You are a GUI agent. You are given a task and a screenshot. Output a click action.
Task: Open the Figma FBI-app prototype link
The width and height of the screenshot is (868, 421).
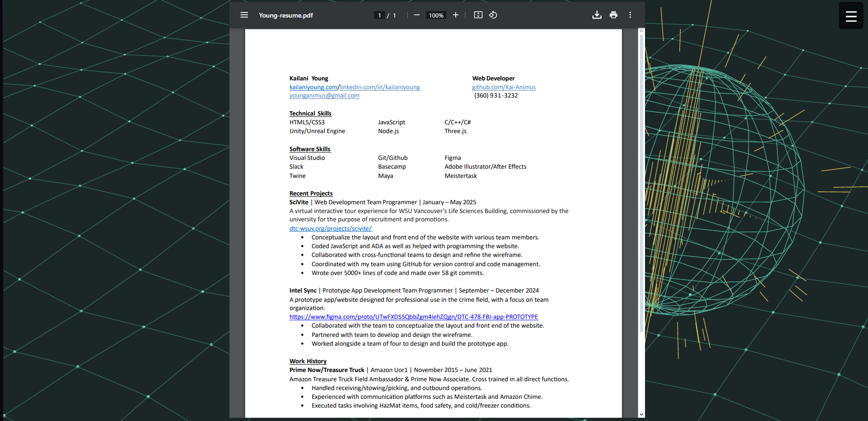click(413, 317)
